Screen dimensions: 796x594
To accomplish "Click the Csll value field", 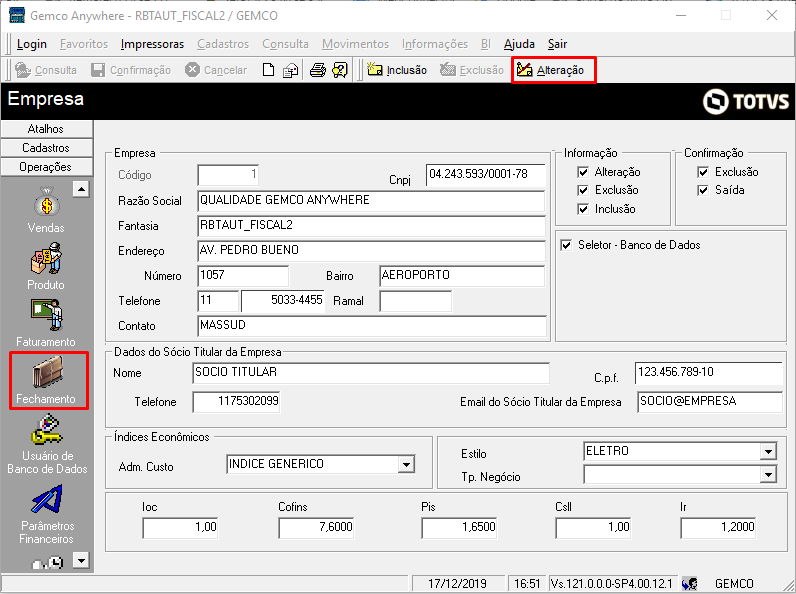I will 593,527.
